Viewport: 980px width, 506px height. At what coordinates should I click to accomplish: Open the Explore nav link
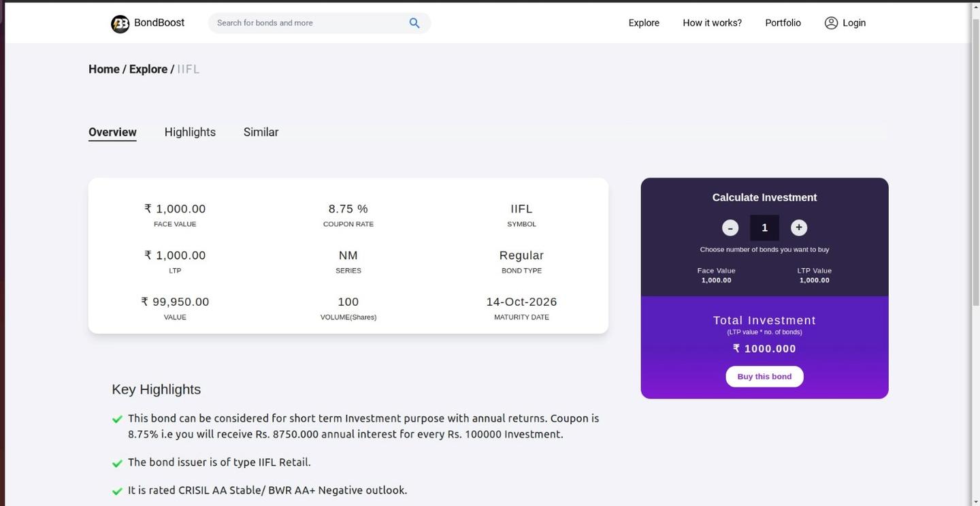pos(644,23)
